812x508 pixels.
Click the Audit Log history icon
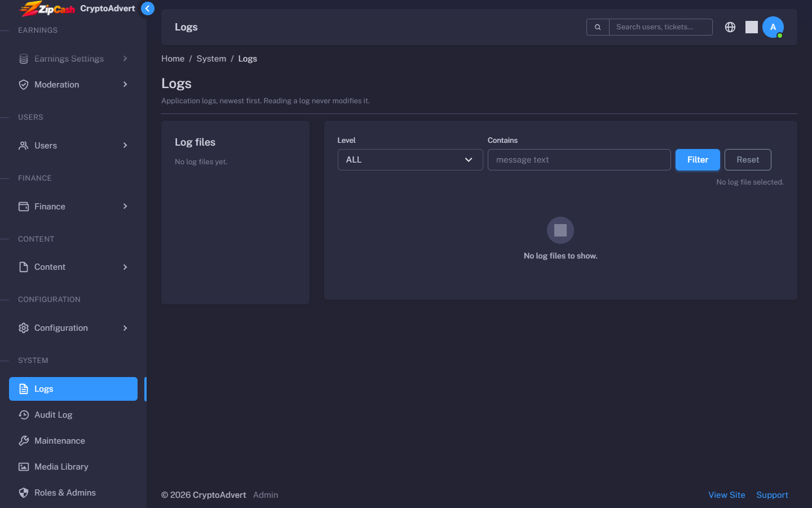point(24,415)
